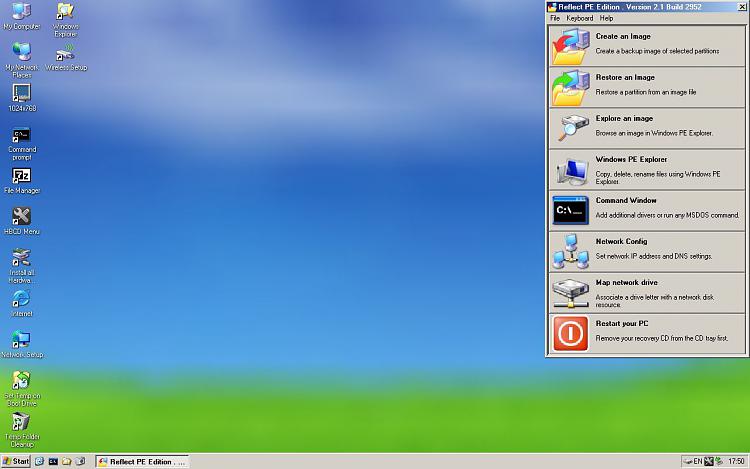
Task: Click the 17:50 system clock
Action: click(x=736, y=461)
